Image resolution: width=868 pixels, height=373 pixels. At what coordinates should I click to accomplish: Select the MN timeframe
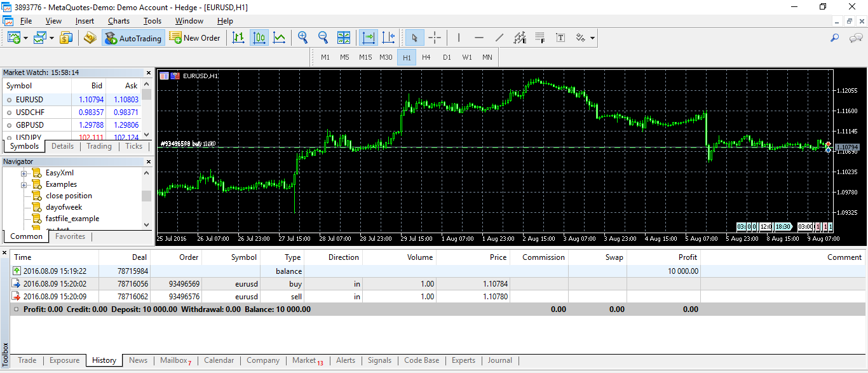click(487, 57)
